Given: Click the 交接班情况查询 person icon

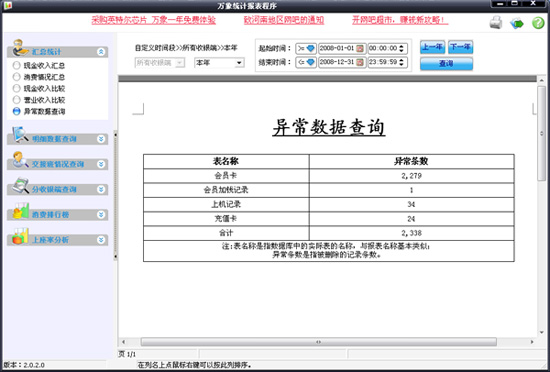Looking at the screenshot, I should 20,160.
